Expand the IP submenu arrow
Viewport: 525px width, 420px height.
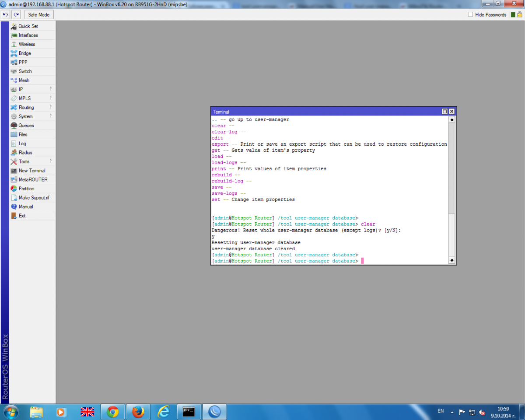pos(51,89)
